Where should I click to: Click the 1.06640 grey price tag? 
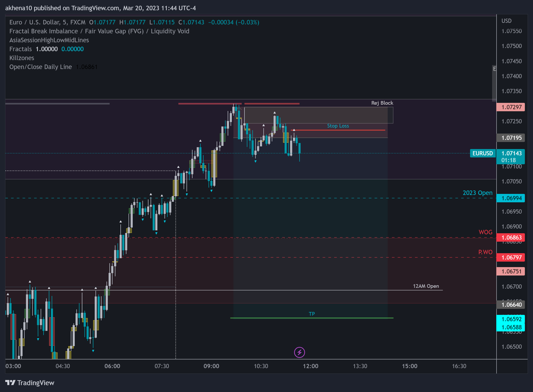pyautogui.click(x=511, y=305)
